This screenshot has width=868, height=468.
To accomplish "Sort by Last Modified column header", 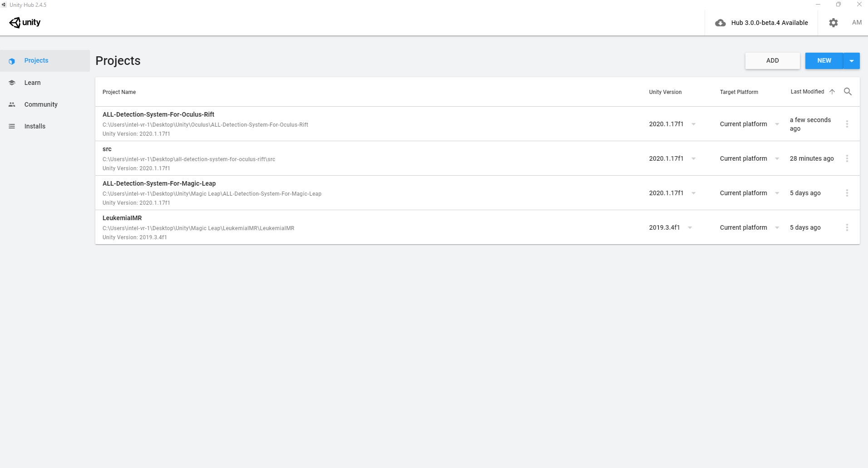I will coord(807,92).
